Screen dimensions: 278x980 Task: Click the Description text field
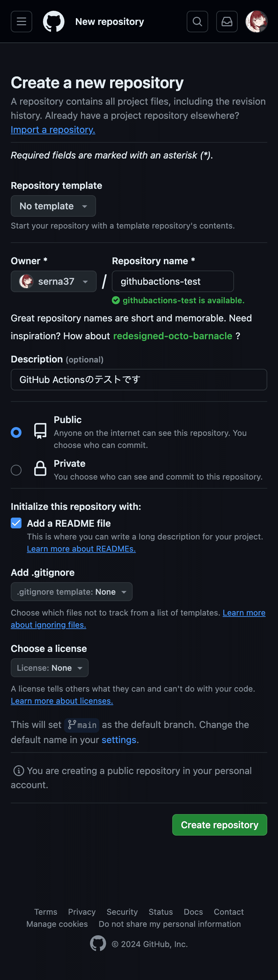(139, 380)
